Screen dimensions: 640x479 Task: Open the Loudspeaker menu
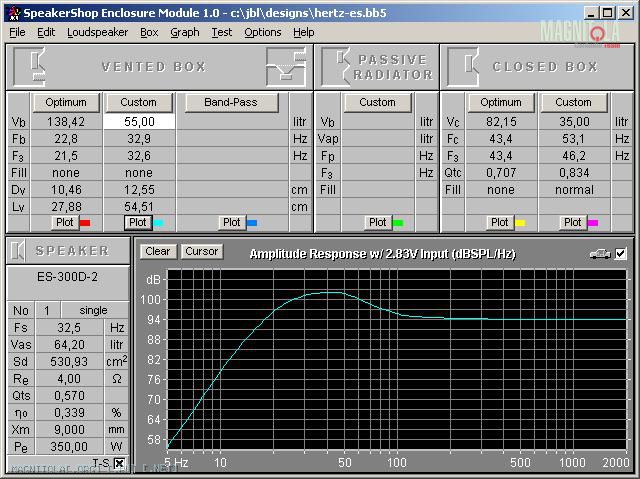97,32
